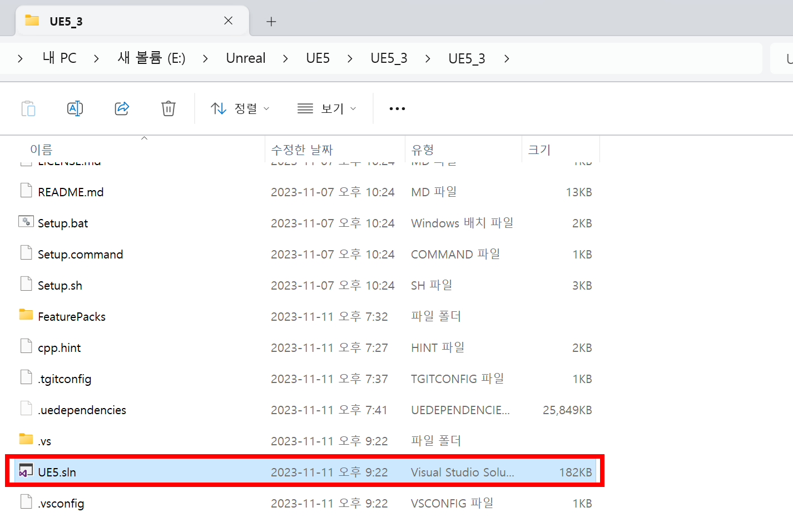Click the .uedependencies file icon
This screenshot has width=793, height=532.
(26, 409)
